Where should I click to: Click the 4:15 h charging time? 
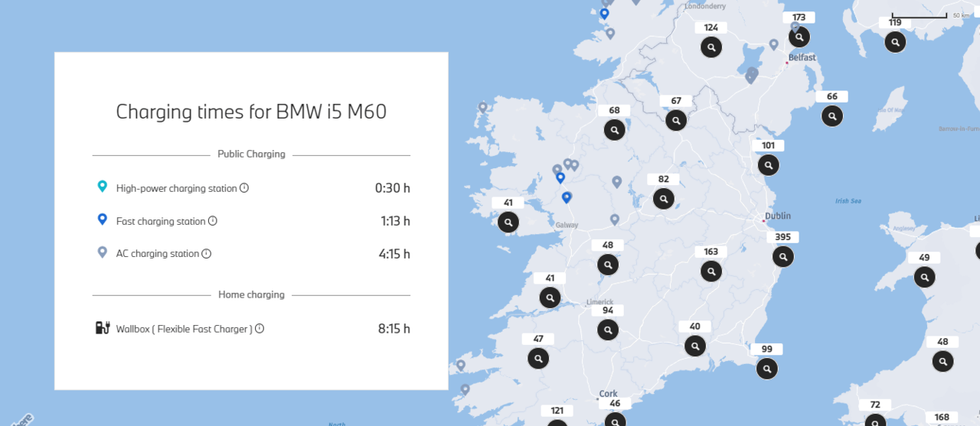point(394,254)
